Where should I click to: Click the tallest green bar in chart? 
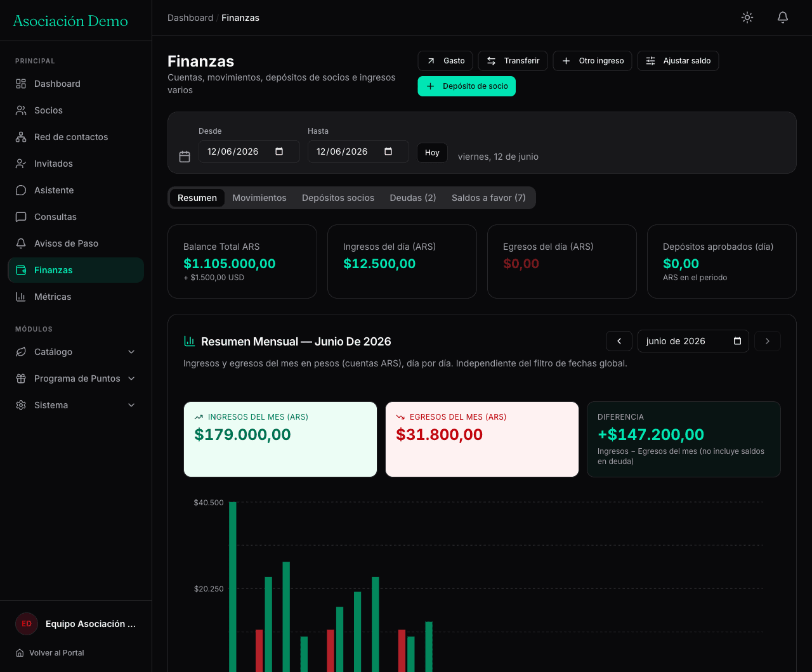click(x=233, y=586)
